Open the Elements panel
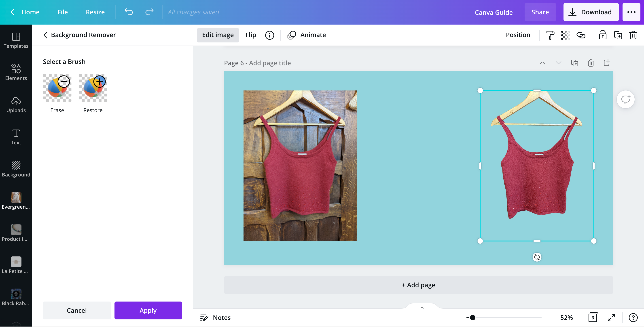The width and height of the screenshot is (644, 327). tap(16, 72)
